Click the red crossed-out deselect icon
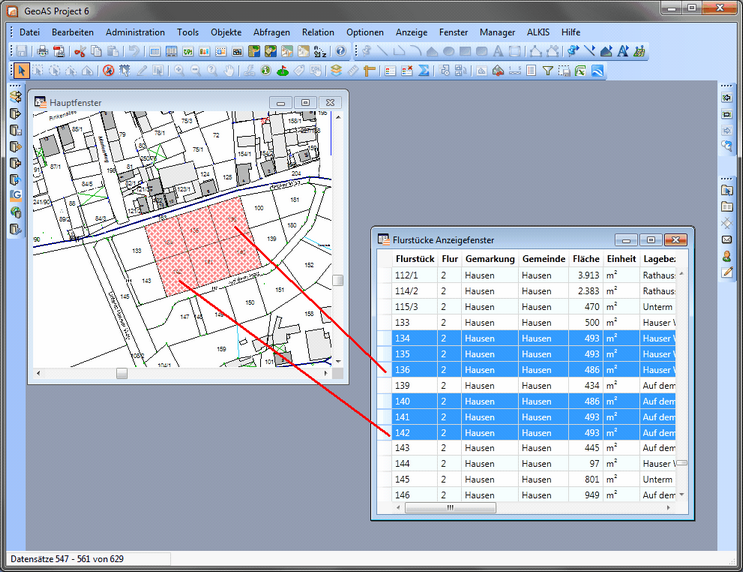Screen dimensions: 743x572 [x=109, y=71]
